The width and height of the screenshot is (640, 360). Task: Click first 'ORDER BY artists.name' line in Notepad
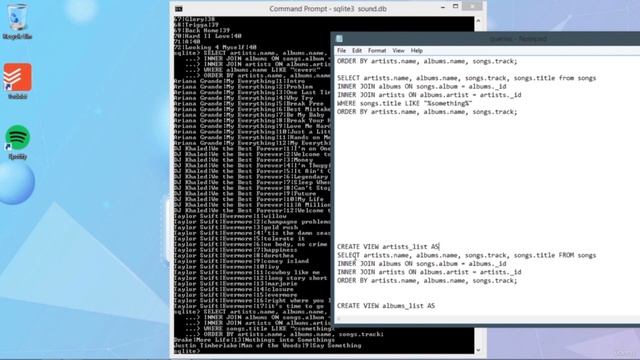tap(427, 61)
